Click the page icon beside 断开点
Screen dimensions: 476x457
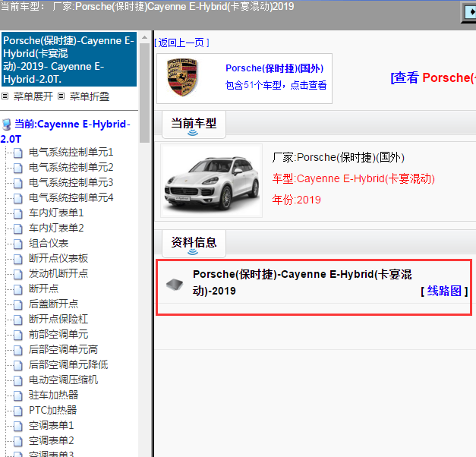click(18, 289)
